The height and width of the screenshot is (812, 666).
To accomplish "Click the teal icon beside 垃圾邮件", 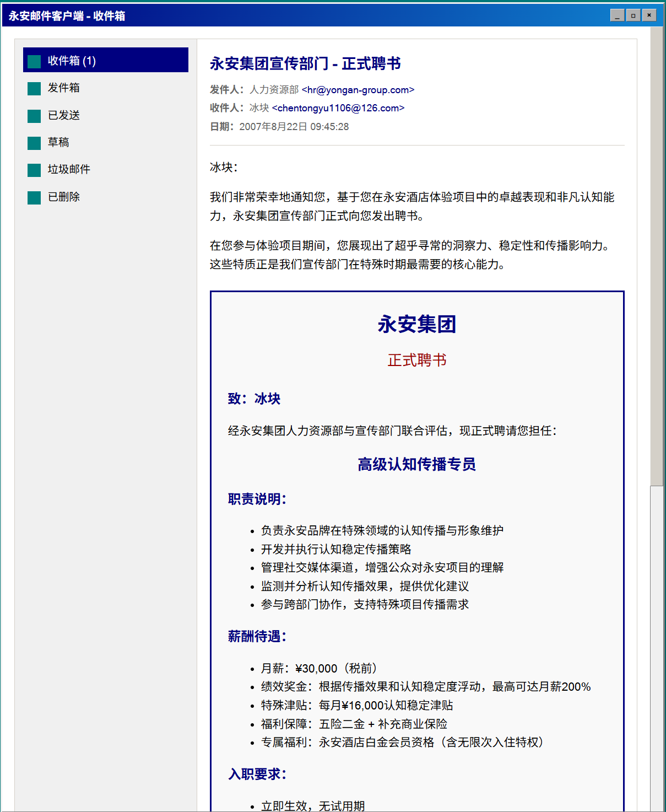I will [x=34, y=170].
